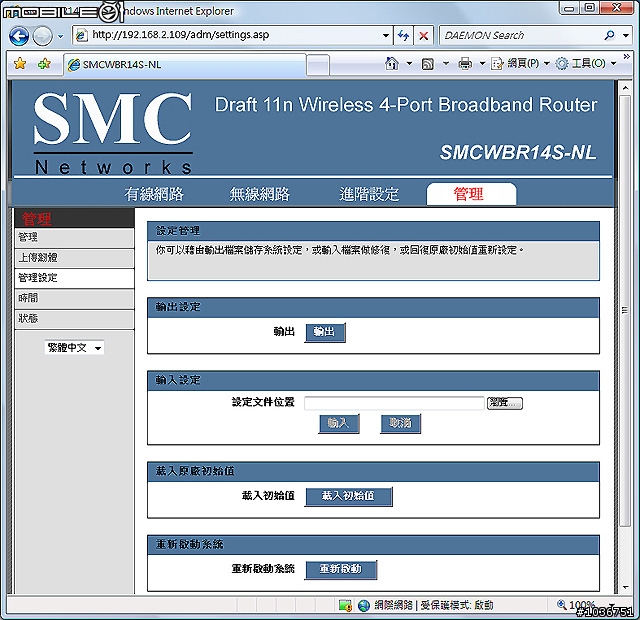Click the red Stop loading X icon
This screenshot has width=640, height=620.
point(424,36)
